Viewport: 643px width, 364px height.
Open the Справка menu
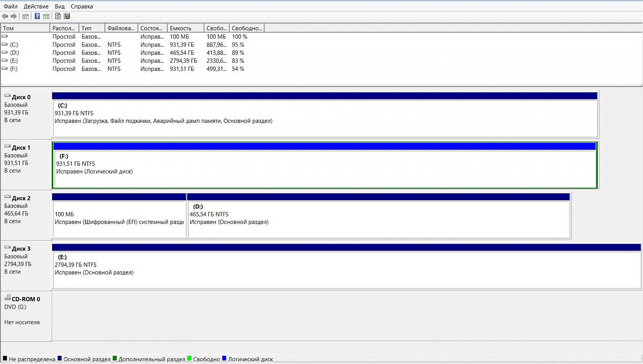pyautogui.click(x=82, y=6)
